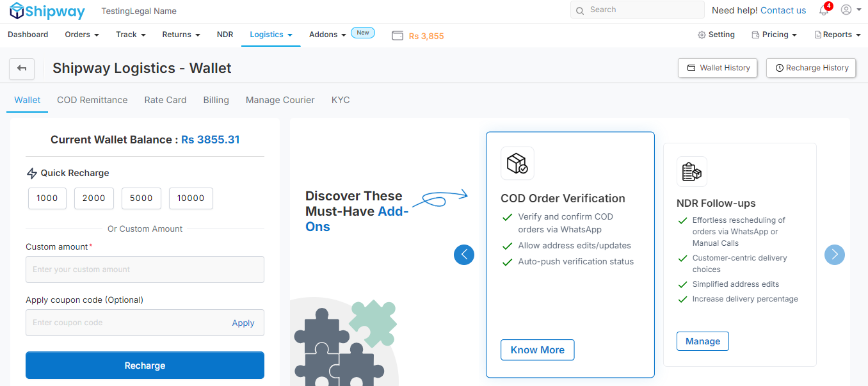Click the COD Order Verification box icon
The height and width of the screenshot is (386, 868).
[x=517, y=163]
